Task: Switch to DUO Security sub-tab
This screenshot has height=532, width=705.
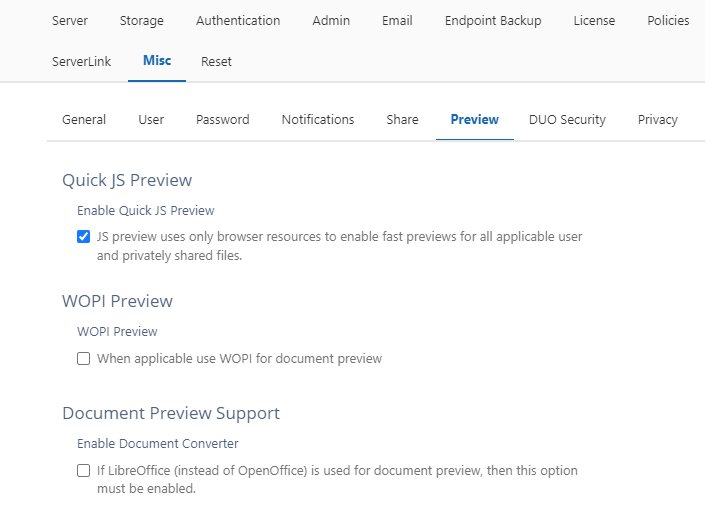Action: [567, 119]
